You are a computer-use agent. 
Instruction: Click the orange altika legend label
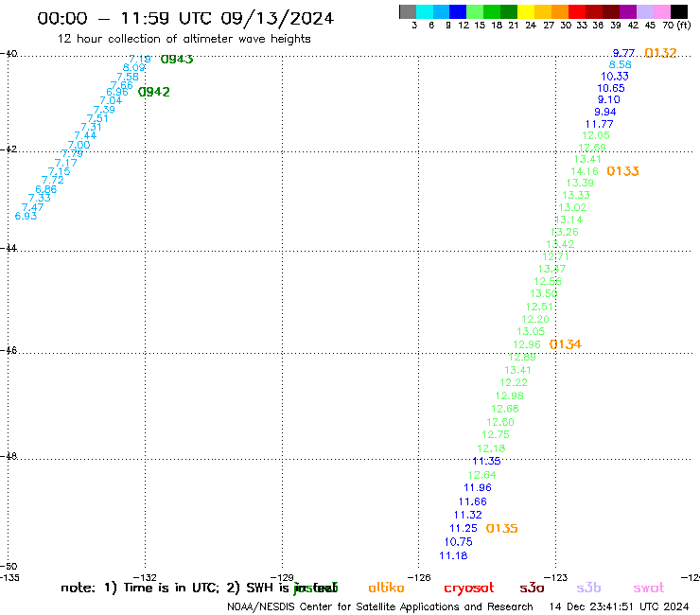click(x=386, y=588)
